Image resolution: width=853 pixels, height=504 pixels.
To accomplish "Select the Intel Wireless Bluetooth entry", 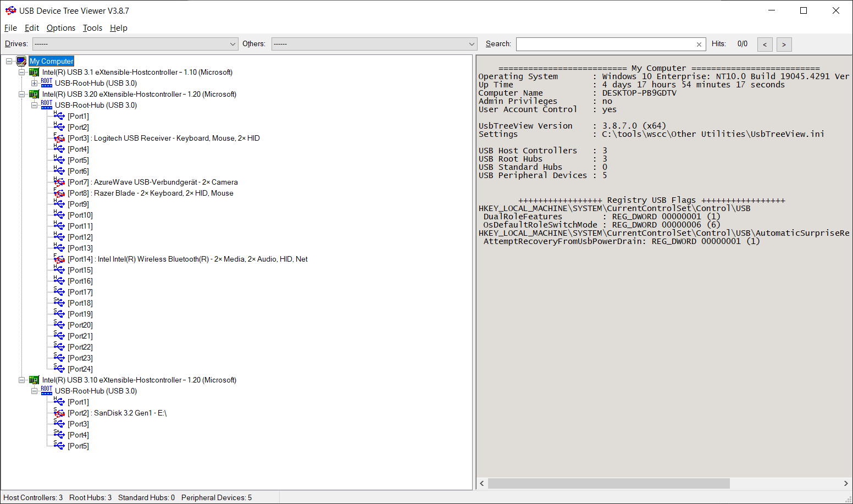I will point(188,259).
